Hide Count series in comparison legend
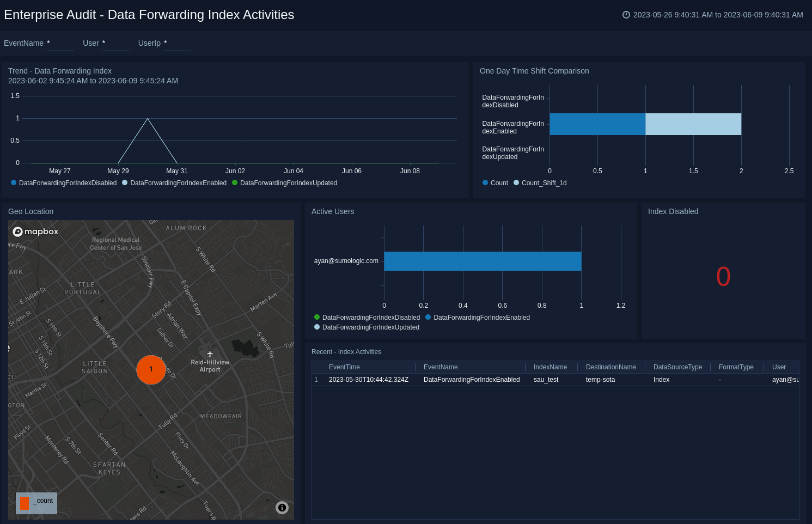This screenshot has width=812, height=524. click(499, 183)
